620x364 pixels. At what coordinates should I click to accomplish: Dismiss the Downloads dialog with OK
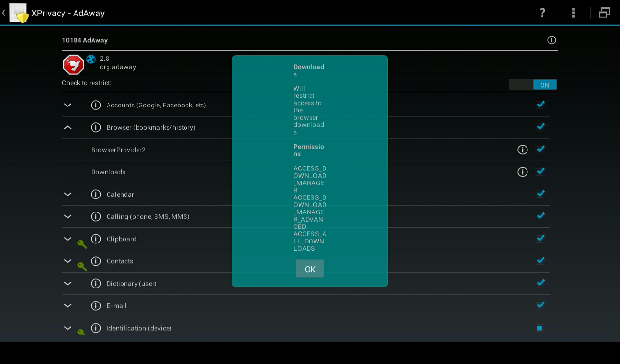[x=310, y=269]
